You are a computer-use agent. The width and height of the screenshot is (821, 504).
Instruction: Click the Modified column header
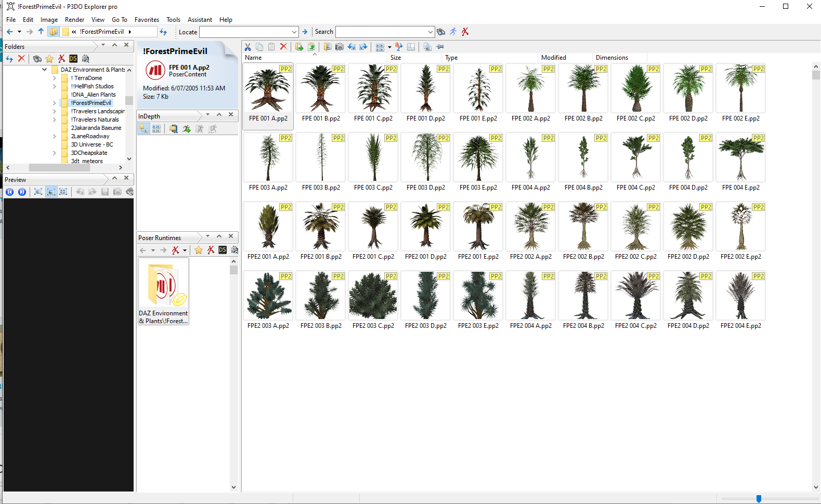point(553,58)
